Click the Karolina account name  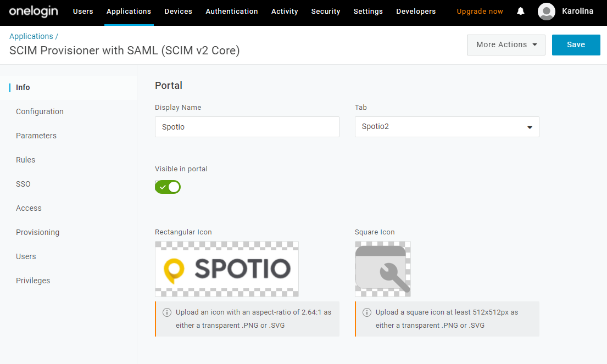click(577, 11)
